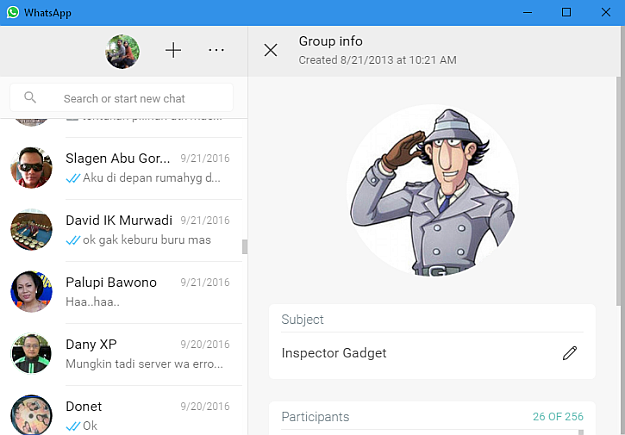Click the chat list scrollbar
The height and width of the screenshot is (435, 625).
click(244, 245)
